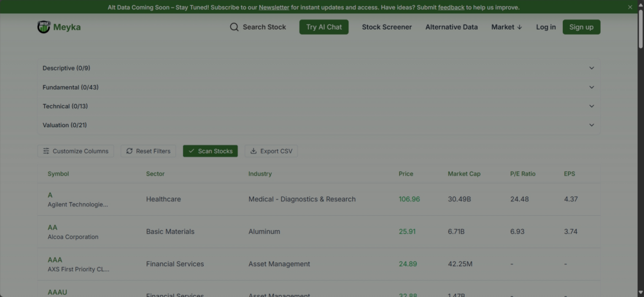Image resolution: width=644 pixels, height=297 pixels.
Task: Click market cap 30.49B
Action: [x=460, y=199]
